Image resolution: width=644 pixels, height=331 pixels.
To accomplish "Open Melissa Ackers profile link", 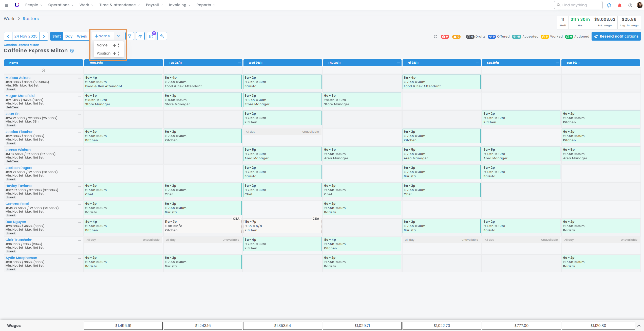I will (18, 78).
